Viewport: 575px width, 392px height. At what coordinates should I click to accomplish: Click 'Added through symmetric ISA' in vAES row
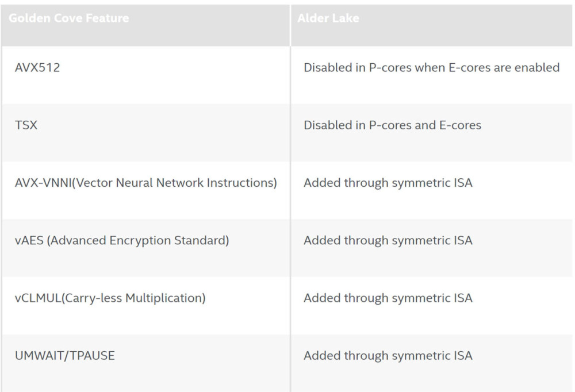pos(388,240)
